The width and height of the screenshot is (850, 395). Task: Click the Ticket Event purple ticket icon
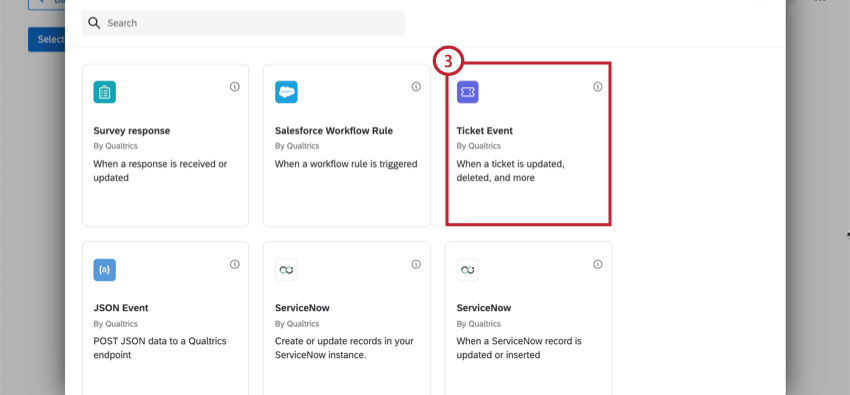click(x=468, y=92)
